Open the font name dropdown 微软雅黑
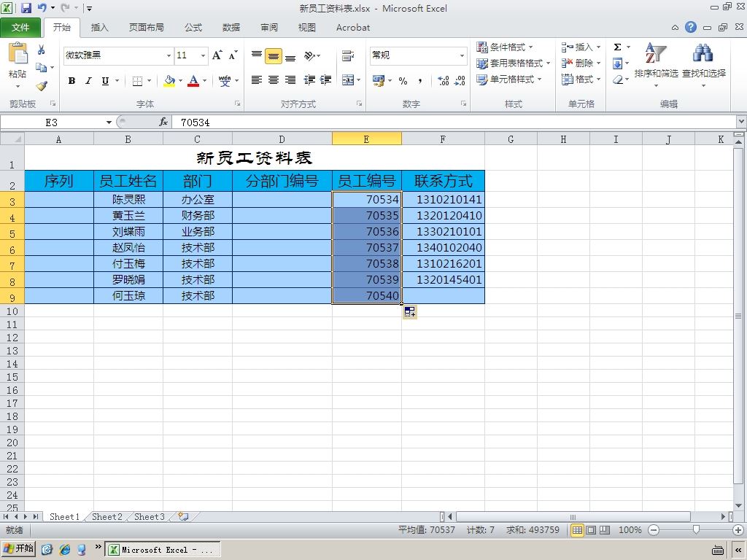 pyautogui.click(x=169, y=55)
